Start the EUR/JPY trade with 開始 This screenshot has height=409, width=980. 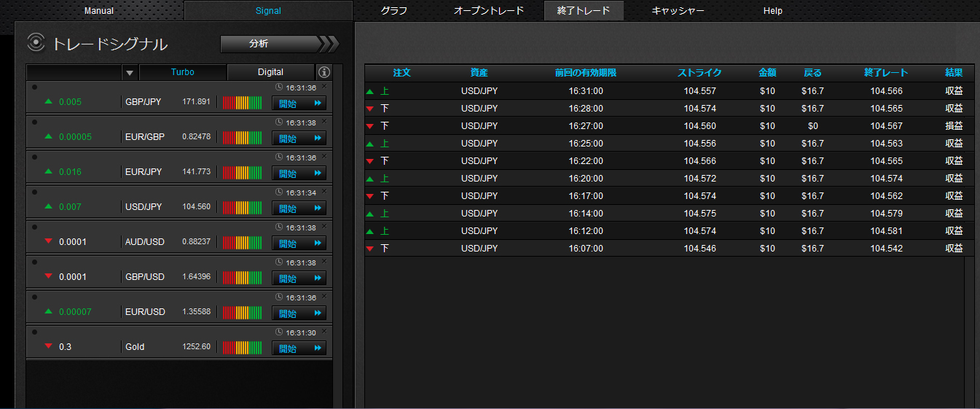tap(299, 173)
